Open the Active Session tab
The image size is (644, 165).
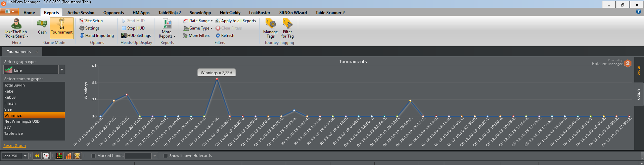pyautogui.click(x=81, y=13)
